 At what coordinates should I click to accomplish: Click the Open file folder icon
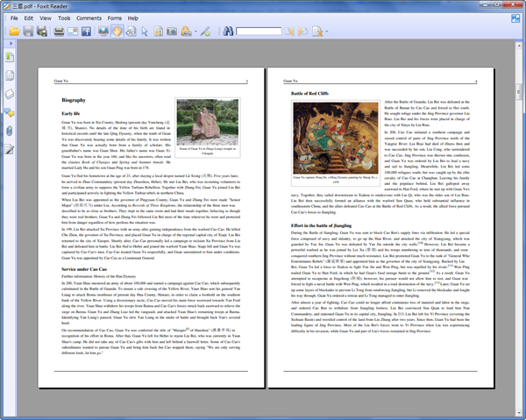click(13, 32)
